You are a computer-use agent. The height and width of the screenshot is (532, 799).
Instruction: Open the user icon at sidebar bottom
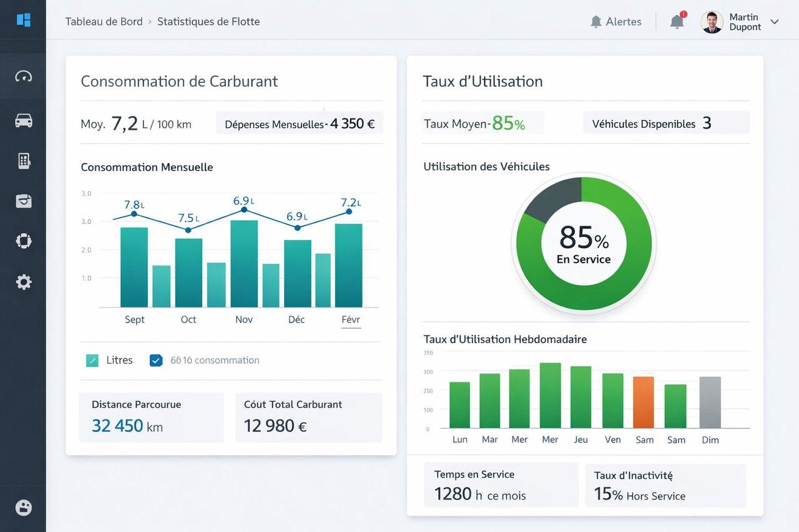point(23,507)
